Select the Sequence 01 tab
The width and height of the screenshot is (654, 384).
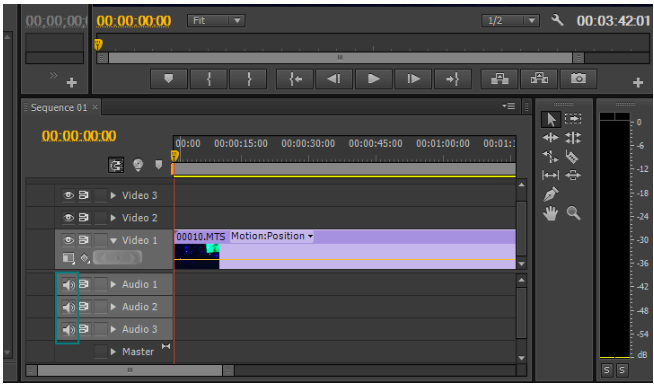pos(59,108)
